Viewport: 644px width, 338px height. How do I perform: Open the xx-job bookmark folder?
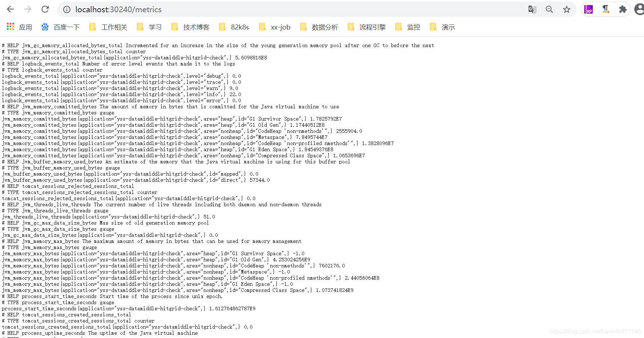click(275, 27)
